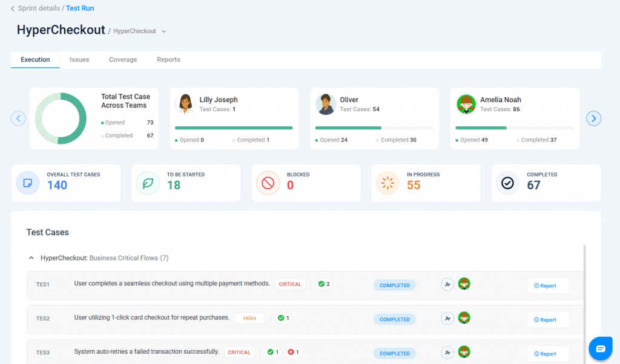Open the Reports tab

point(168,60)
